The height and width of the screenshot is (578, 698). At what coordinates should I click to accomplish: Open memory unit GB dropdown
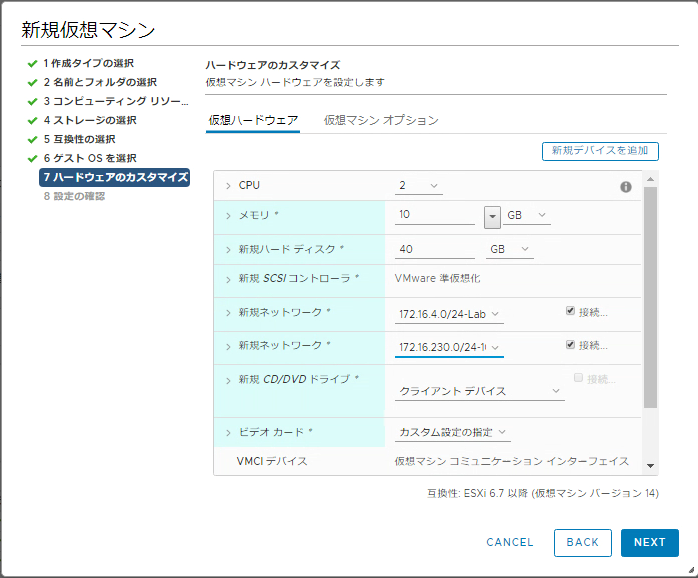(x=527, y=216)
